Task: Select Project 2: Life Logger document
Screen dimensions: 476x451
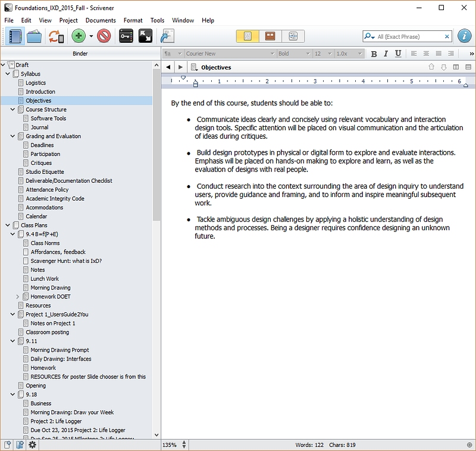Action: (56, 421)
